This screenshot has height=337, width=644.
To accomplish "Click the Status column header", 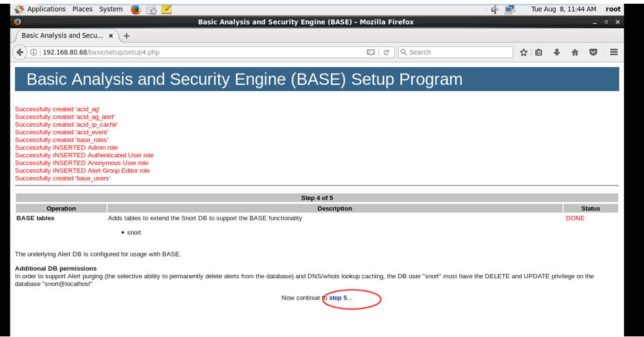I will 590,208.
